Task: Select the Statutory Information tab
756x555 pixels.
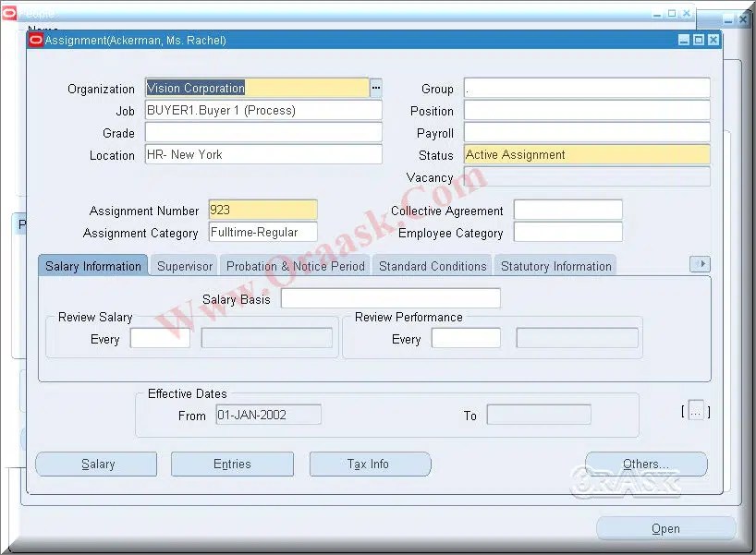Action: [x=555, y=265]
